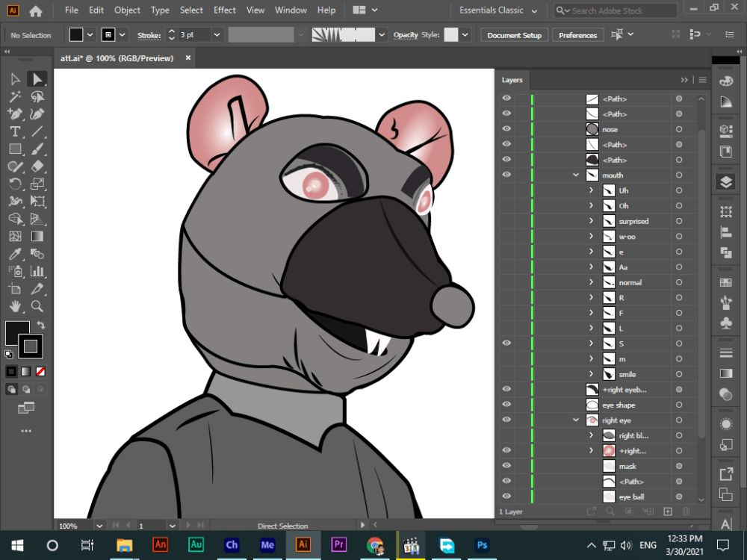
Task: Toggle visibility of eye shape layer
Action: (506, 404)
